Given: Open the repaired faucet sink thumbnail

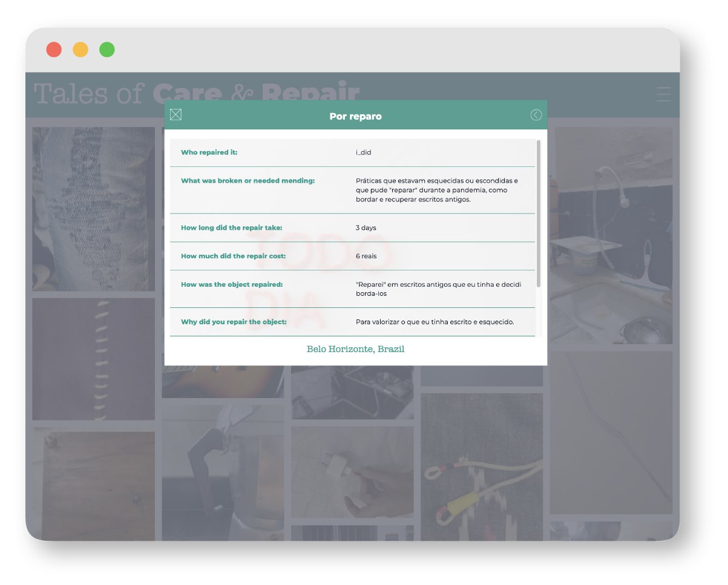Looking at the screenshot, I should [x=611, y=235].
